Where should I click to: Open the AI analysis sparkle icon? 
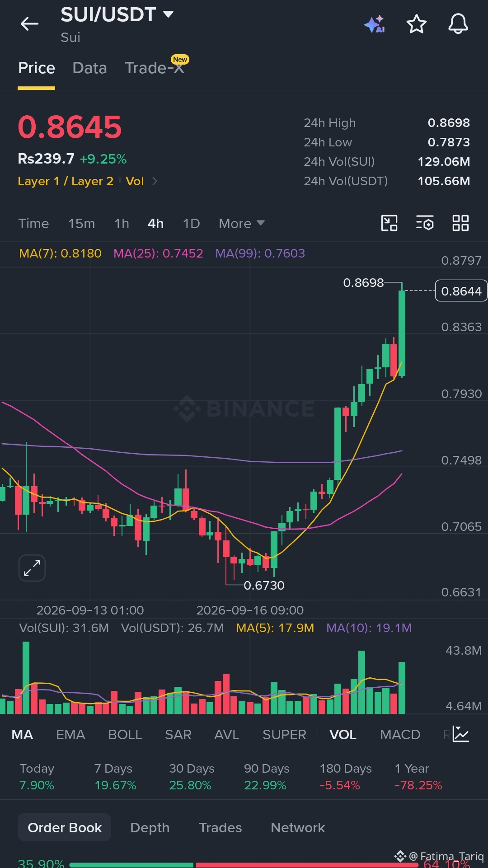click(x=375, y=24)
